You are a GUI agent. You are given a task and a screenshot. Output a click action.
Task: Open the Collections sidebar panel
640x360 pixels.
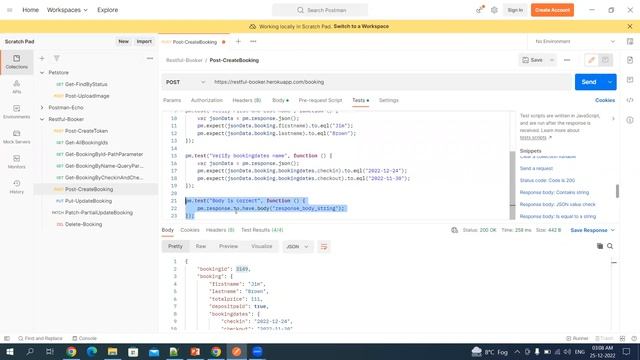(x=16, y=62)
